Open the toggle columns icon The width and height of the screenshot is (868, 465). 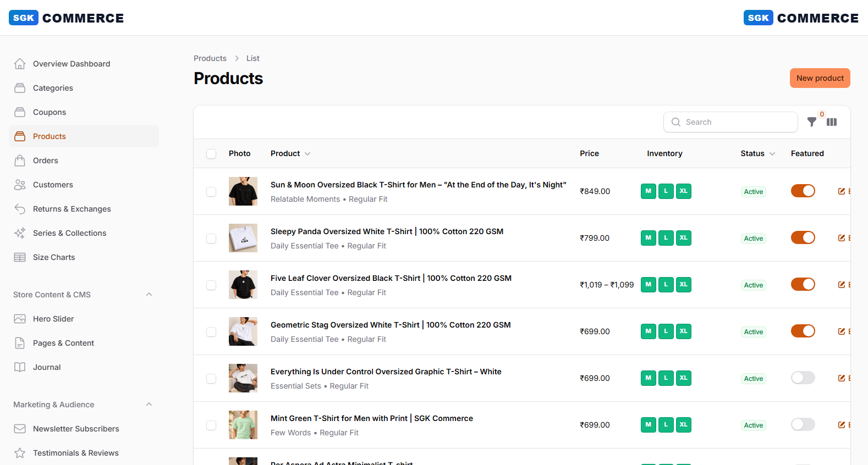click(832, 122)
